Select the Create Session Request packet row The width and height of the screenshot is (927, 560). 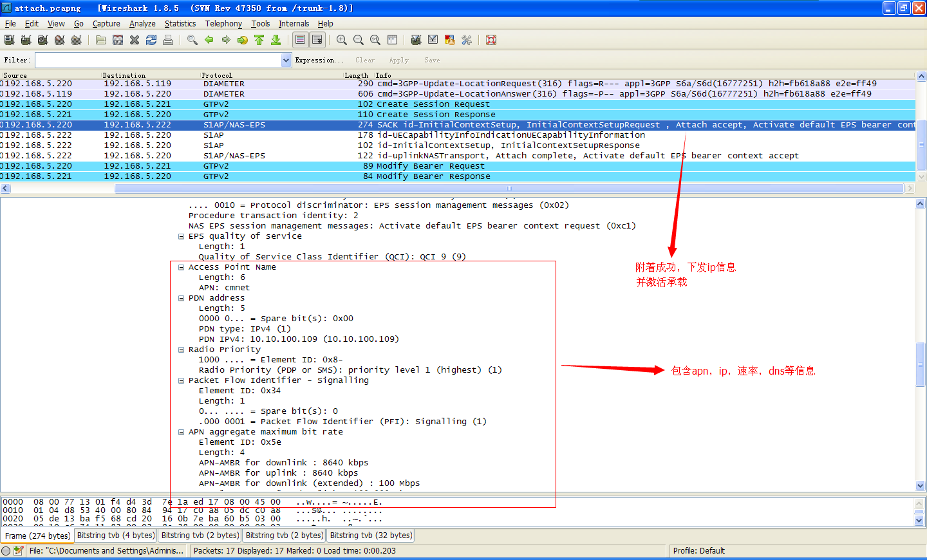pos(458,104)
